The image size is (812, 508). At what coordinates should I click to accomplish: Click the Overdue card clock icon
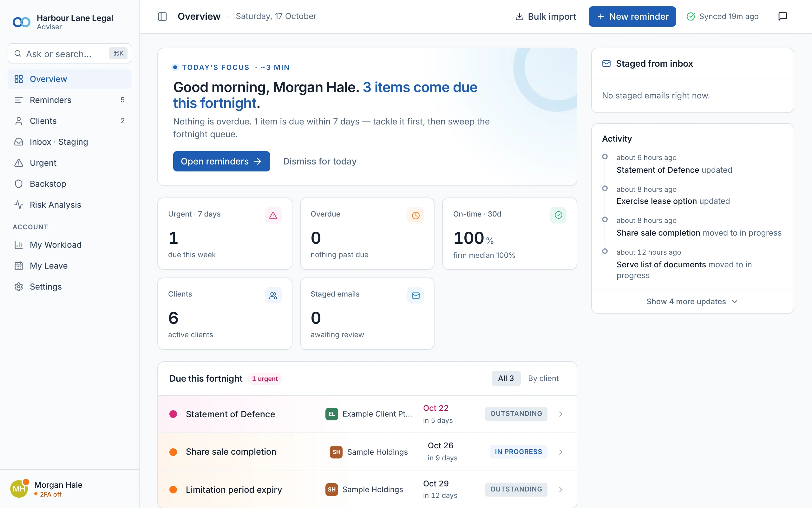point(416,215)
